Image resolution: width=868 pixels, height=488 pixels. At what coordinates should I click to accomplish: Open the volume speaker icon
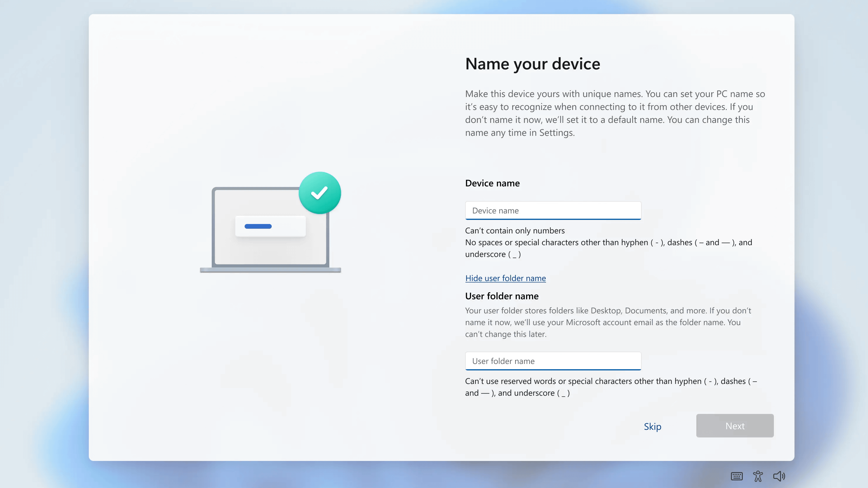point(779,476)
